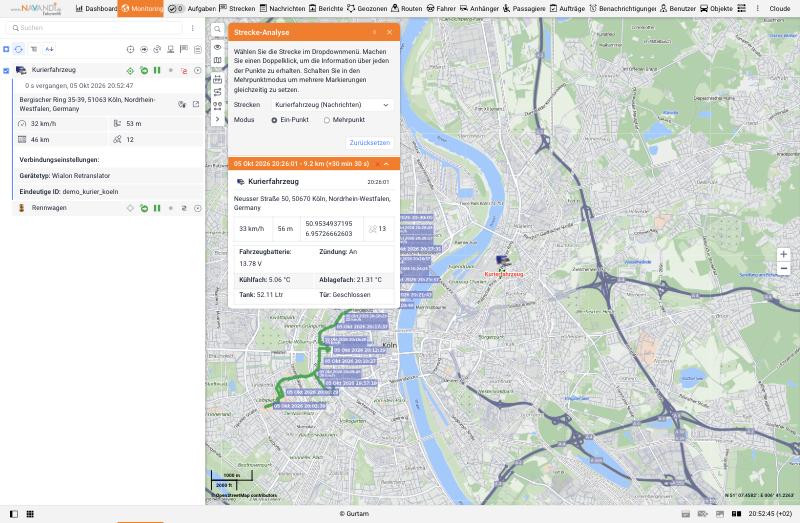Open the Fahrer tab
This screenshot has height=523, width=800.
(441, 9)
